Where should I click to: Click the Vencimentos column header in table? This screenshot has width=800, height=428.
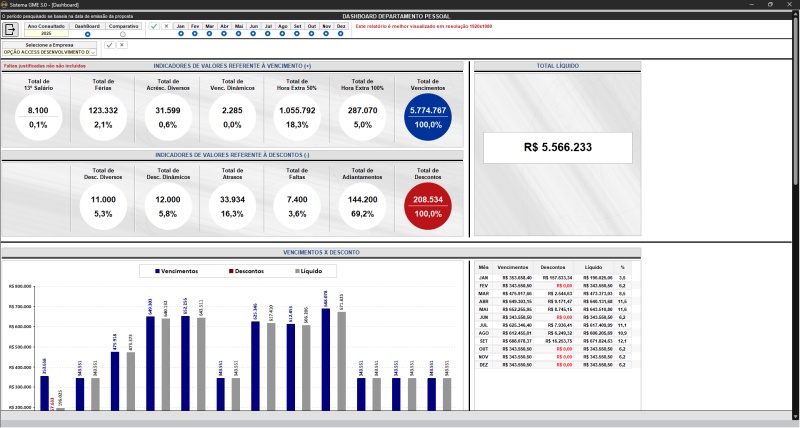point(513,268)
